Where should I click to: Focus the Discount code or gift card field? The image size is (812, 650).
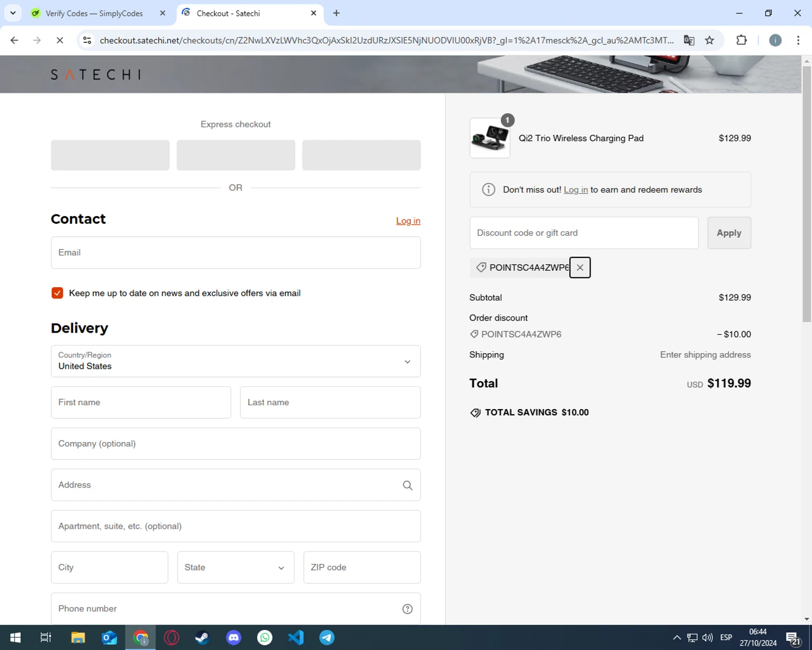click(584, 233)
